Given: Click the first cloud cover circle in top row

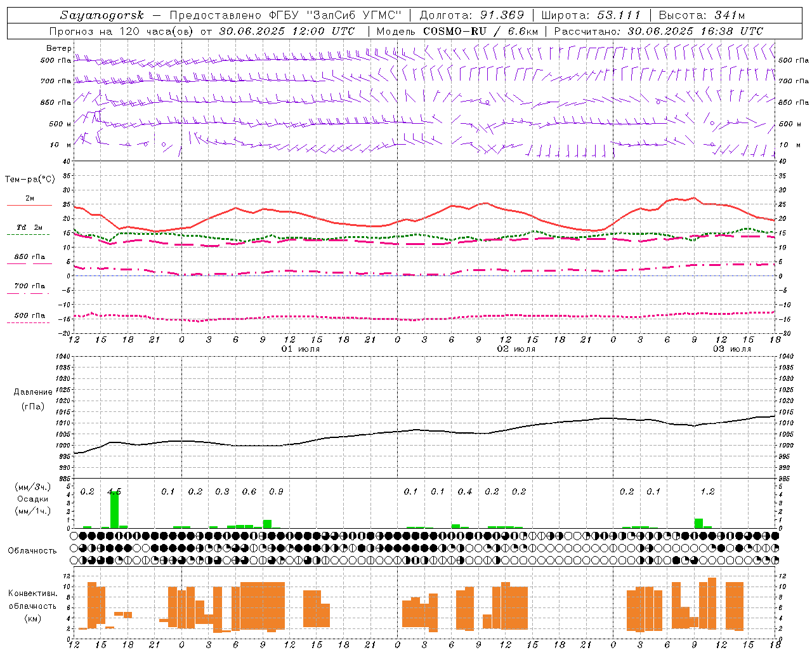Looking at the screenshot, I should tap(74, 536).
